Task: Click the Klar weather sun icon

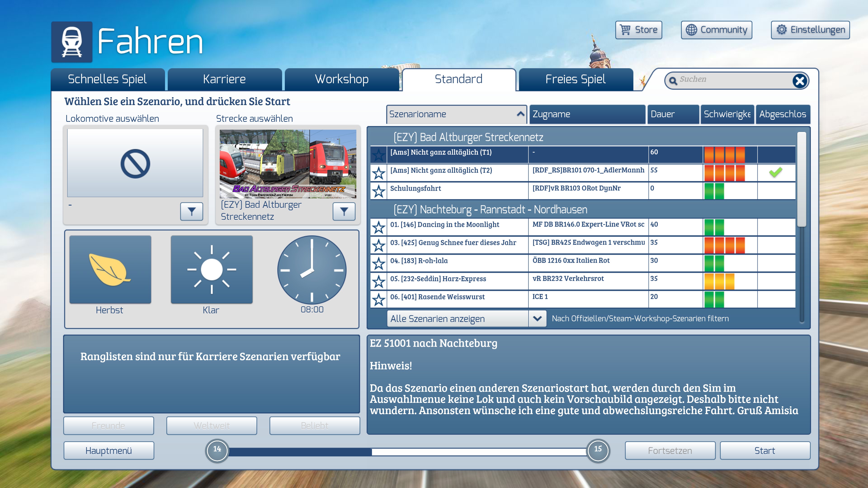Action: coord(212,270)
